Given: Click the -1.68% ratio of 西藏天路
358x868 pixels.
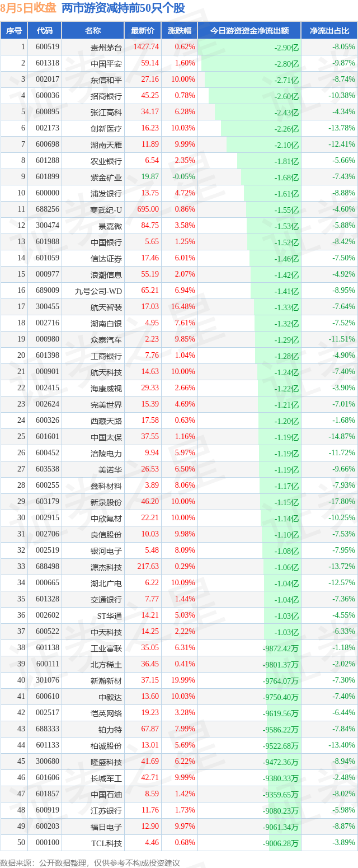Looking at the screenshot, I should pyautogui.click(x=343, y=421).
